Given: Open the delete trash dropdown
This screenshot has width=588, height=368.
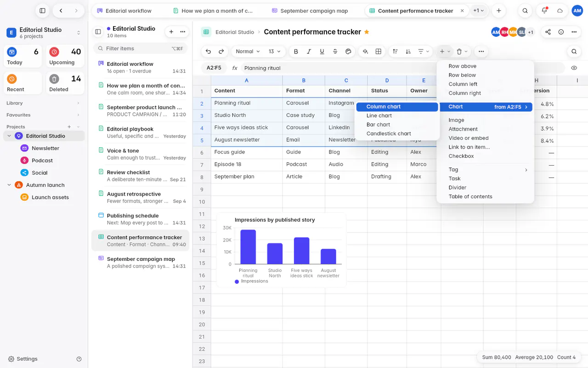Looking at the screenshot, I should click(462, 52).
